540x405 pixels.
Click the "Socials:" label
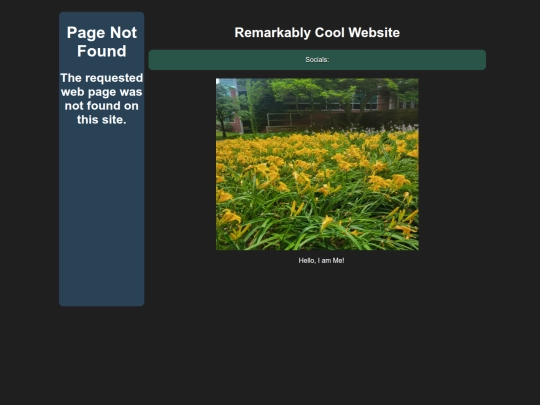point(317,60)
